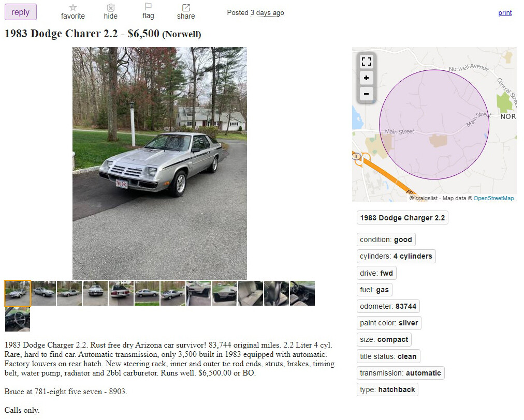Select the second car thumbnail
524x420 pixels.
[x=43, y=293]
